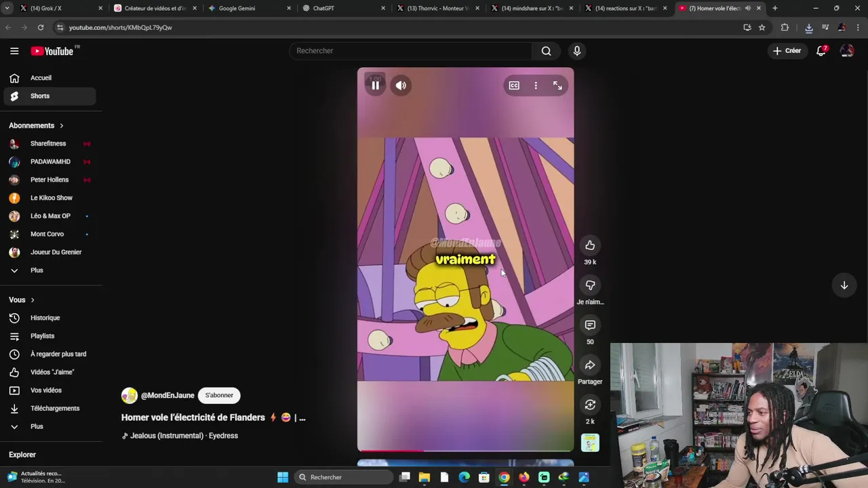Open À regarder plus tard
Image resolution: width=868 pixels, height=488 pixels.
(50, 354)
